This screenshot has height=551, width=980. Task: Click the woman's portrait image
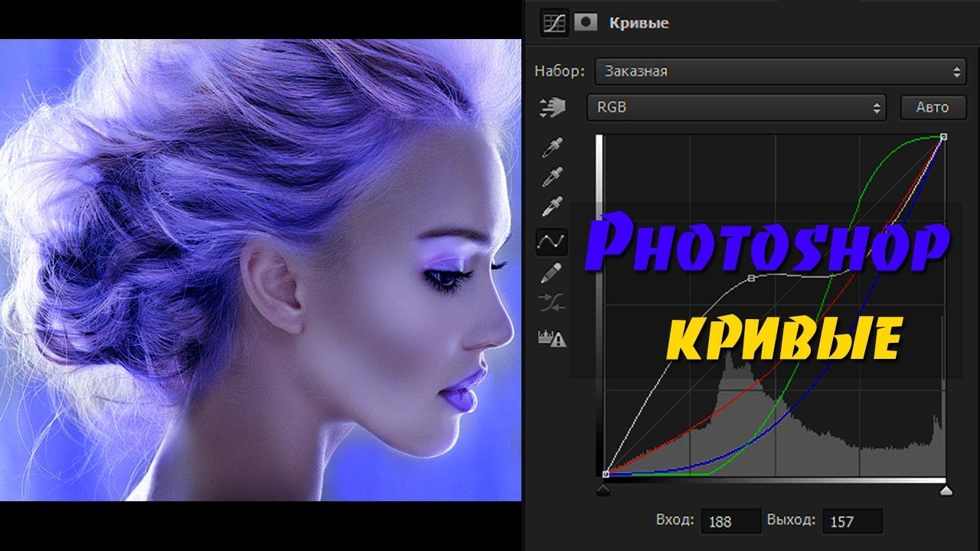[260, 270]
